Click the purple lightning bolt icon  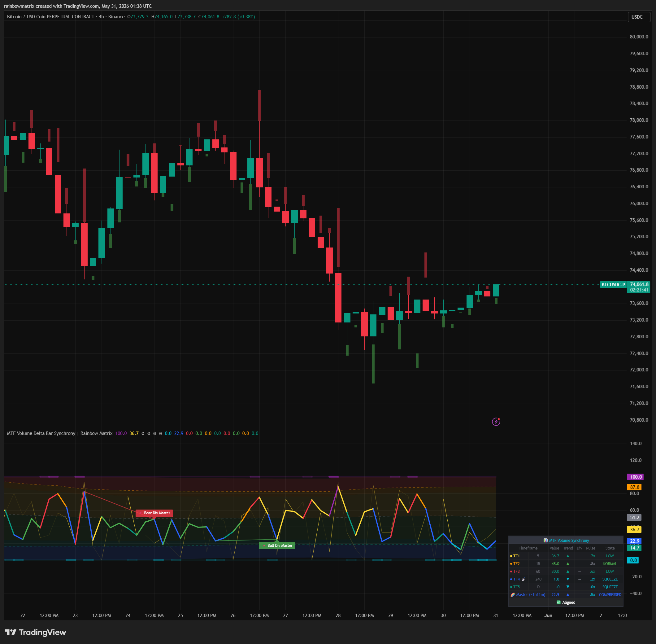click(x=496, y=422)
